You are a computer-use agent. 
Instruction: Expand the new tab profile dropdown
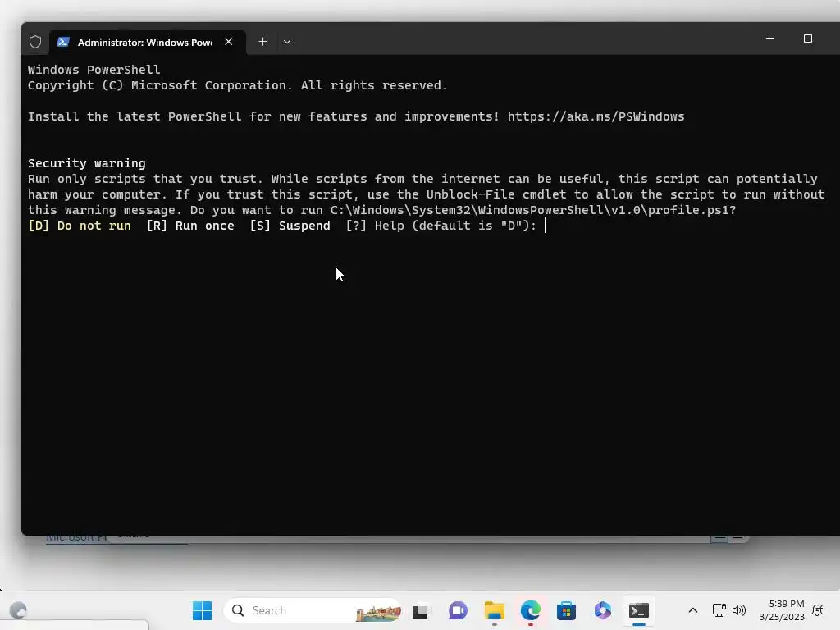click(287, 42)
